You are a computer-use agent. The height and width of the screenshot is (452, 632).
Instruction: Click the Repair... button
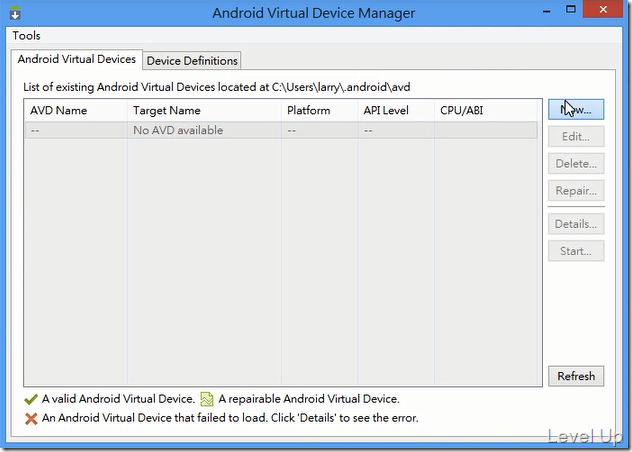pyautogui.click(x=576, y=190)
